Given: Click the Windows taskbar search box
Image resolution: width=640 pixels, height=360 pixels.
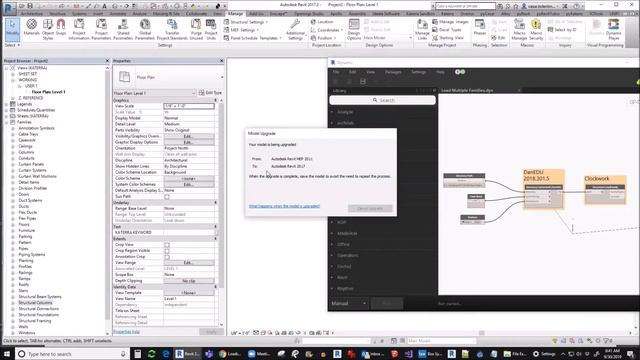Looking at the screenshot, I should [x=72, y=354].
